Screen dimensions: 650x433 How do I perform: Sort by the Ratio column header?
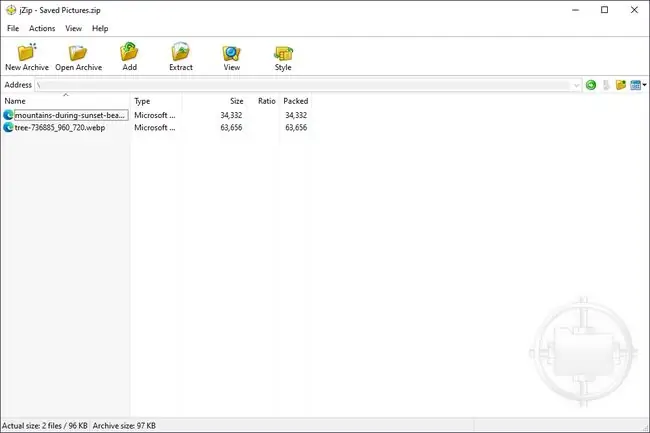point(264,101)
